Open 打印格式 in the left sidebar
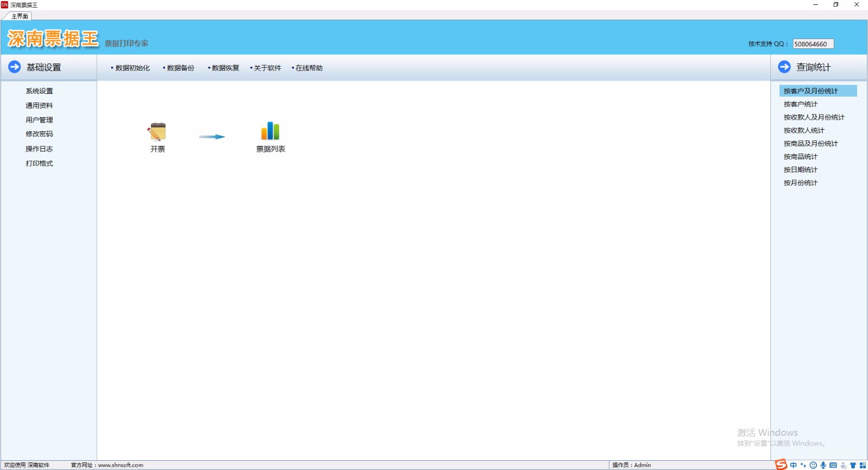Screen dimensions: 868x470 (x=39, y=163)
